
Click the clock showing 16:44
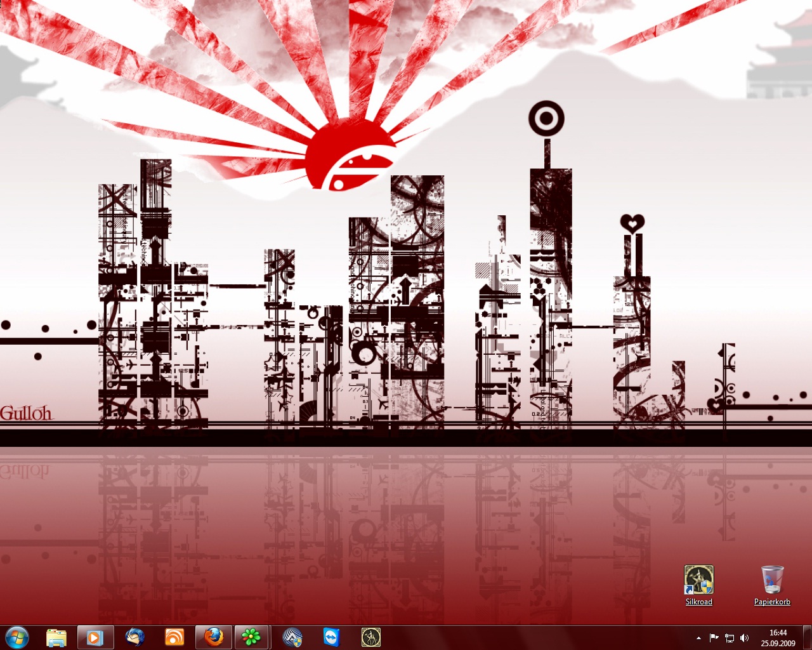point(778,637)
